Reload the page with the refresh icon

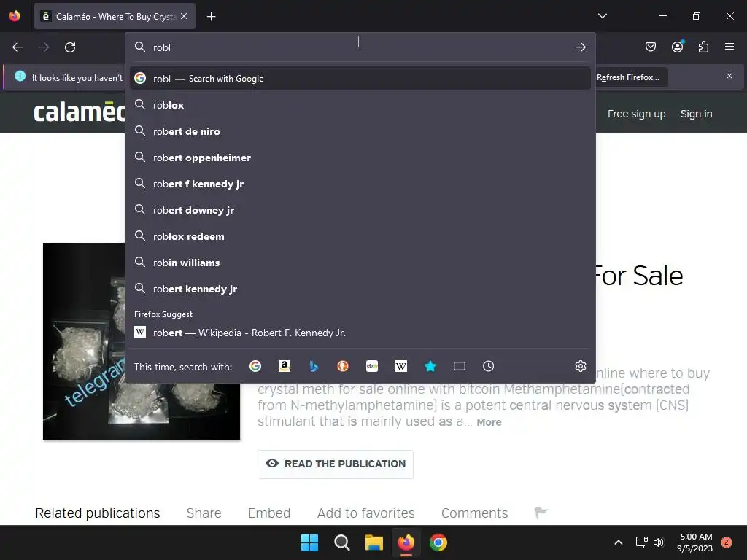click(70, 47)
